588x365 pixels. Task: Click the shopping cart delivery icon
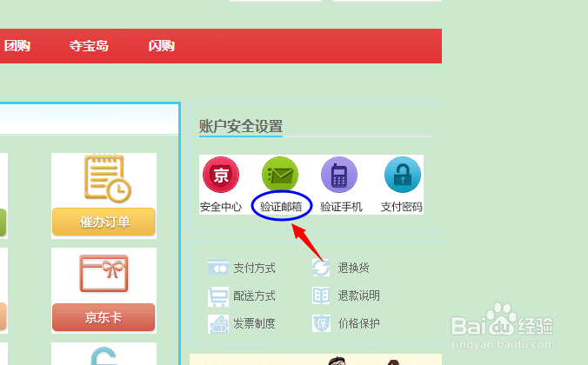[217, 296]
